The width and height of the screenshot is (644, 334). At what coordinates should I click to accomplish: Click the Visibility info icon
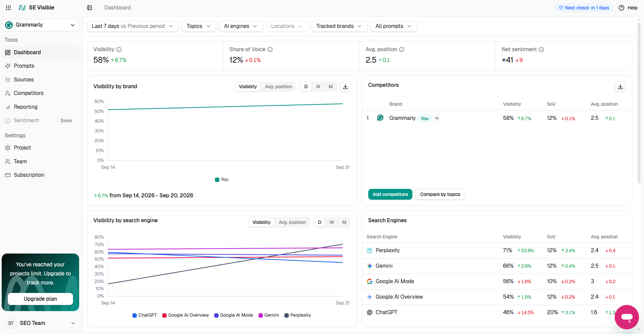pyautogui.click(x=119, y=49)
